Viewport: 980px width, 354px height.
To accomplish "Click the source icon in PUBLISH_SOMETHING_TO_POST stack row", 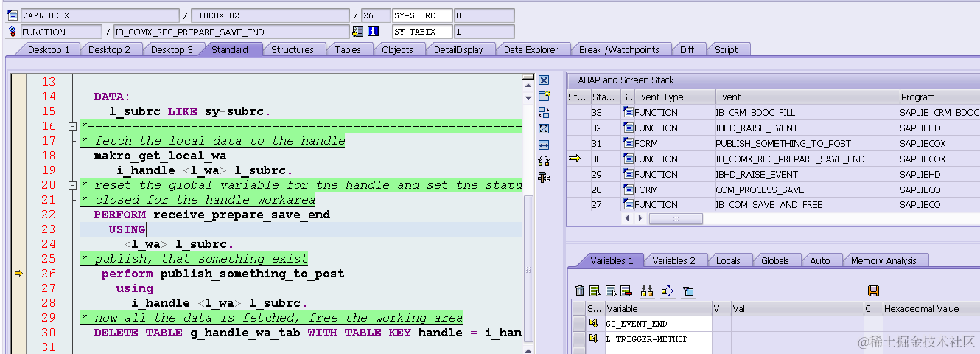I will [628, 143].
